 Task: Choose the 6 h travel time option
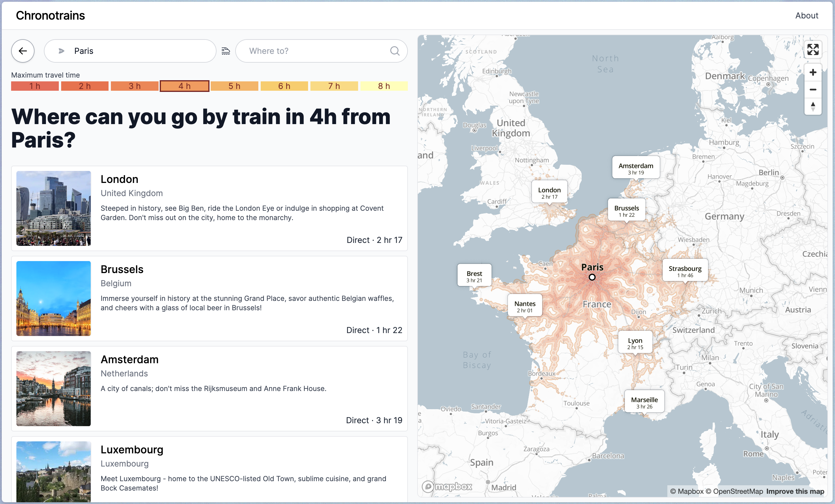[284, 86]
